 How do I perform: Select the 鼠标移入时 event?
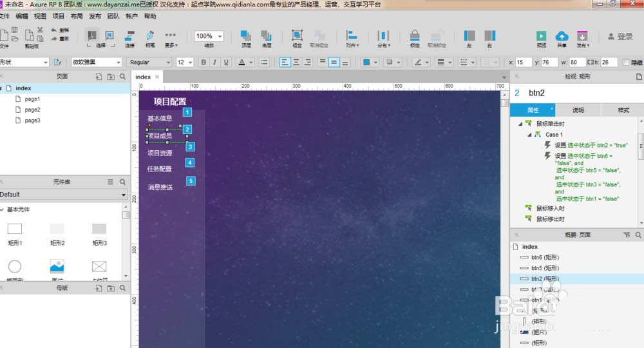tap(551, 208)
